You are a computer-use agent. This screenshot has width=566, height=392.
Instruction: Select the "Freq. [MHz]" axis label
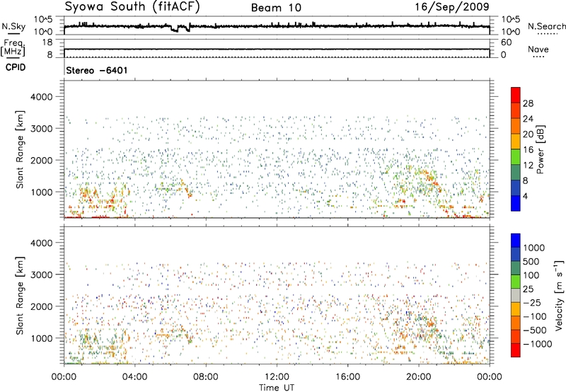(x=13, y=47)
